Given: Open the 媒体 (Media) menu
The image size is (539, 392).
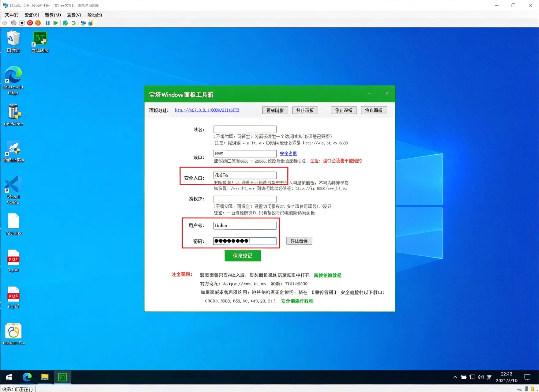Looking at the screenshot, I should tap(53, 15).
